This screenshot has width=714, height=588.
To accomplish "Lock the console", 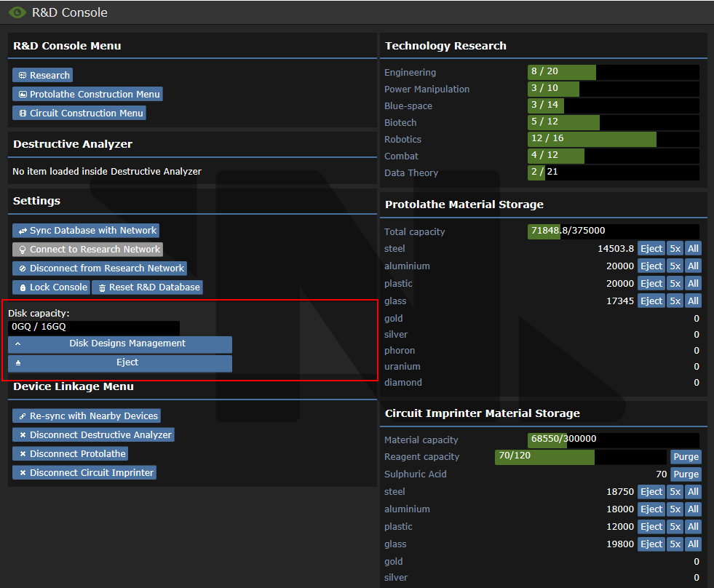I will 51,287.
